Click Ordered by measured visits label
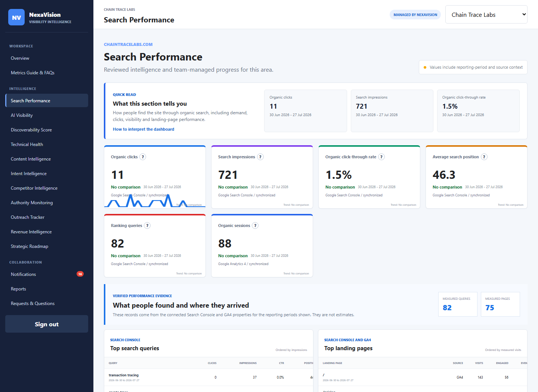The height and width of the screenshot is (392, 538). click(503, 350)
